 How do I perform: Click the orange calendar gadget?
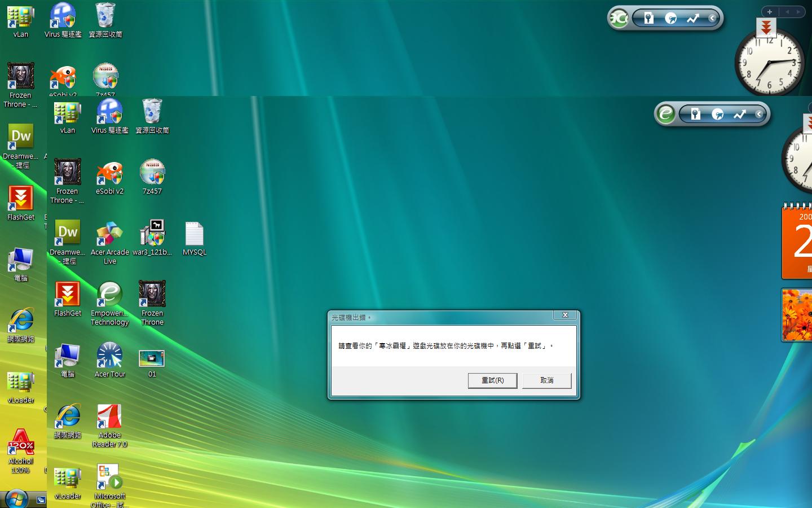point(797,243)
